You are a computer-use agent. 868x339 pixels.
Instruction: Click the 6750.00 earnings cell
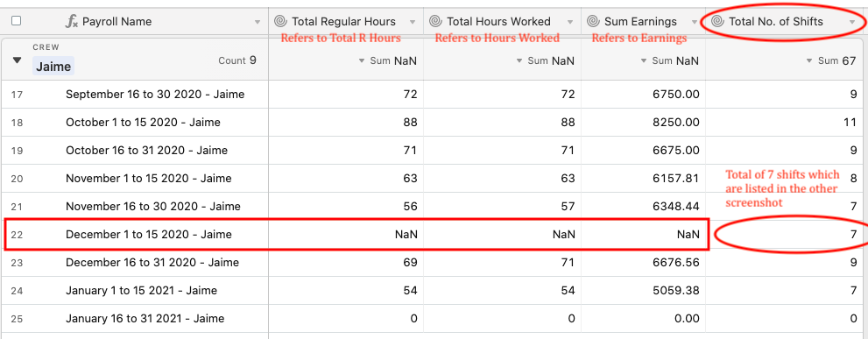(643, 95)
